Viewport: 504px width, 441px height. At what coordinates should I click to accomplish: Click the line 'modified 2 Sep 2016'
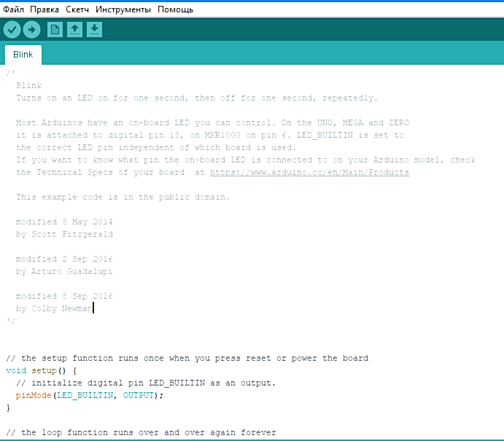coord(64,259)
